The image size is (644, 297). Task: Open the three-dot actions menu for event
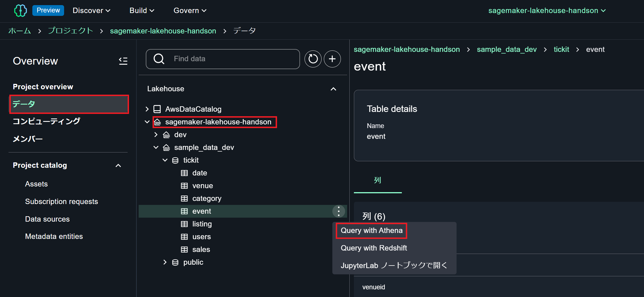tap(339, 211)
